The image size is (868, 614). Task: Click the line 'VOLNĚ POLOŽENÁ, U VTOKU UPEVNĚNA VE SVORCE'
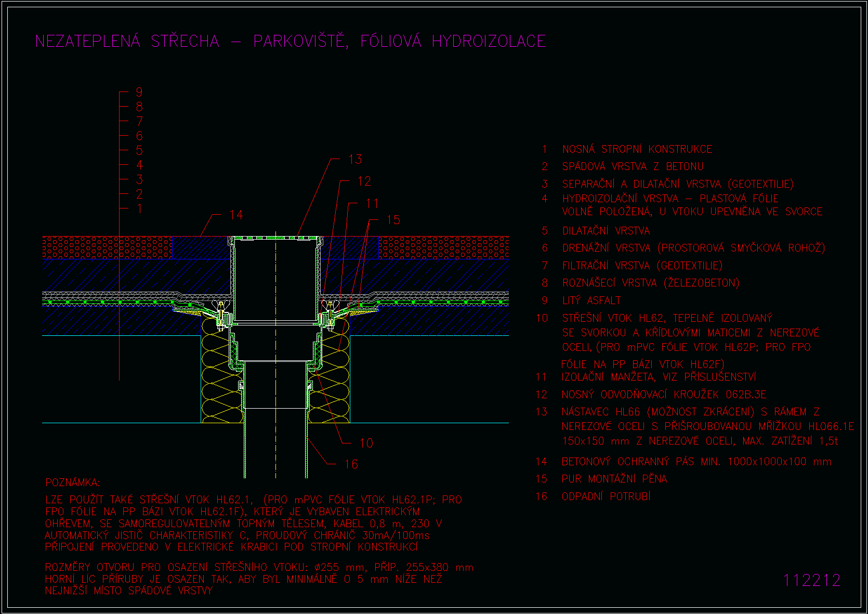[x=692, y=212]
